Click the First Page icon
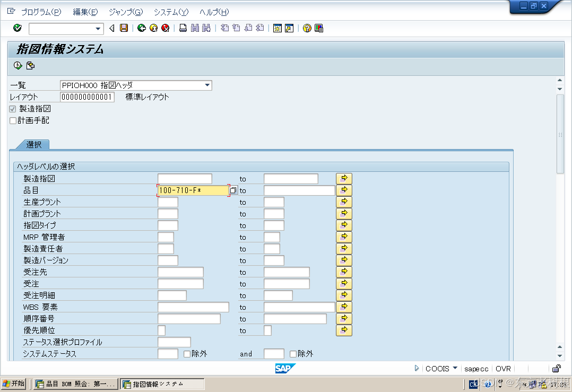 coord(225,28)
